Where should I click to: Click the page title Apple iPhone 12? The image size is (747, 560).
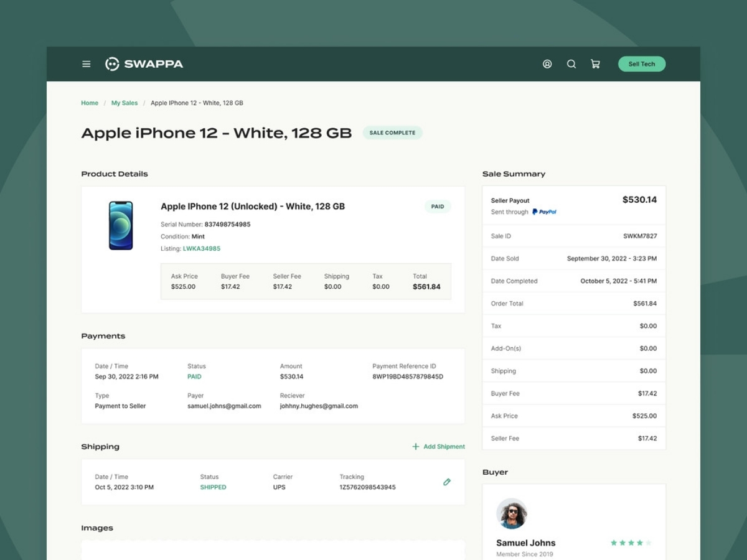(x=217, y=133)
